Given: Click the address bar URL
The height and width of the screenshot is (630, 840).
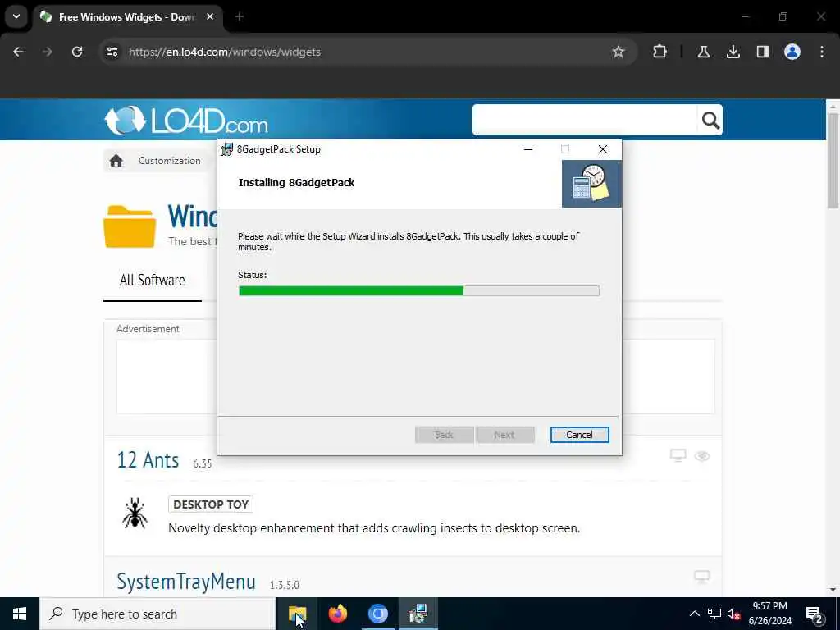Looking at the screenshot, I should (225, 52).
